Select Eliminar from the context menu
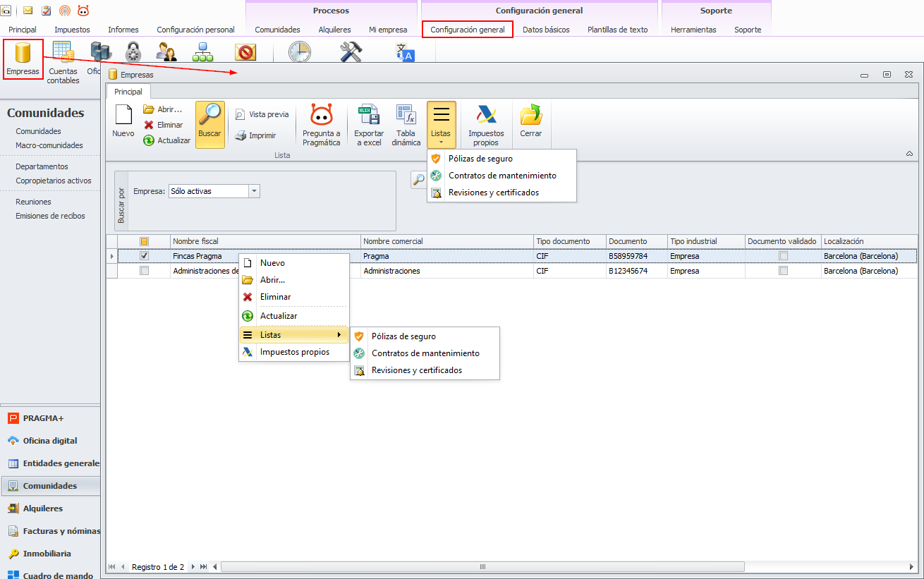The width and height of the screenshot is (924, 579). pyautogui.click(x=275, y=297)
